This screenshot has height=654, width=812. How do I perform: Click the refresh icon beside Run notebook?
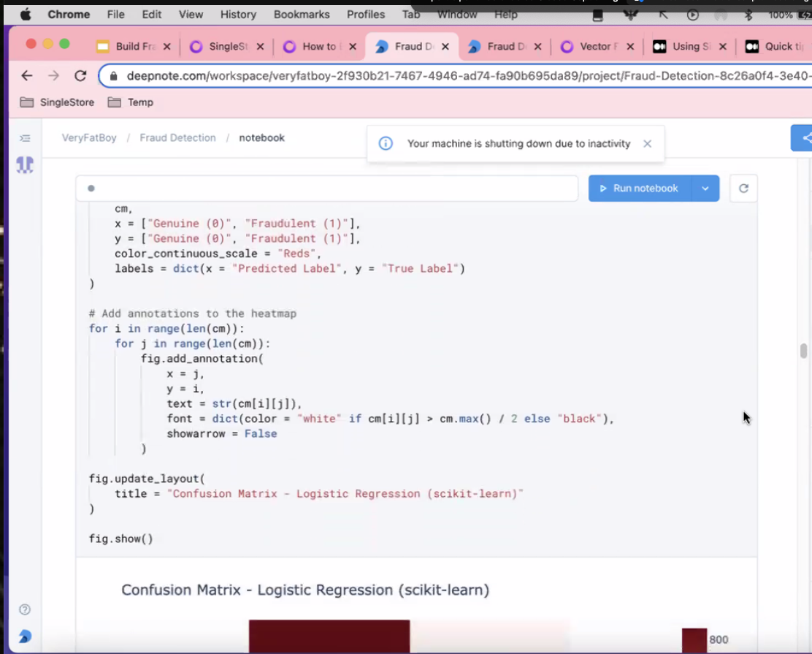[743, 189]
